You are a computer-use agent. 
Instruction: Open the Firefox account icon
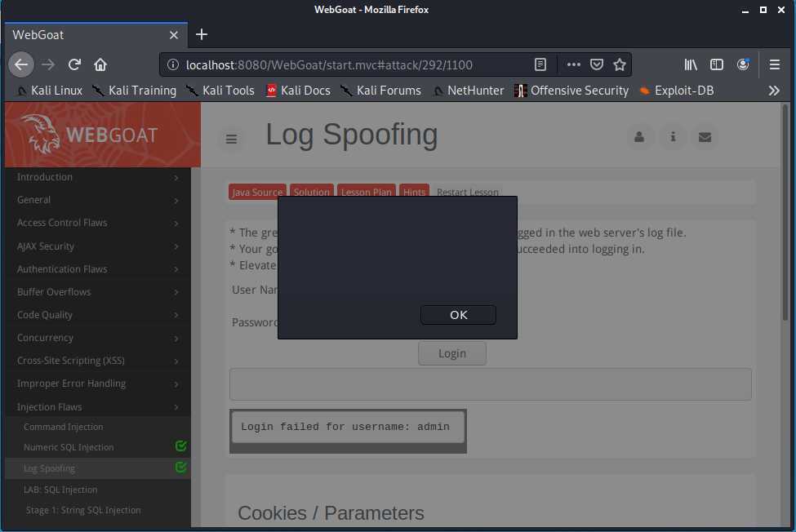[743, 65]
